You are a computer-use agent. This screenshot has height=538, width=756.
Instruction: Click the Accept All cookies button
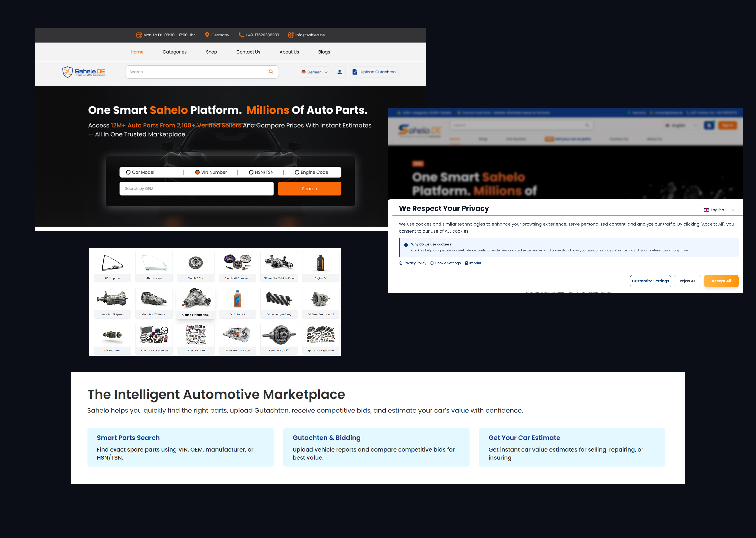(x=721, y=281)
